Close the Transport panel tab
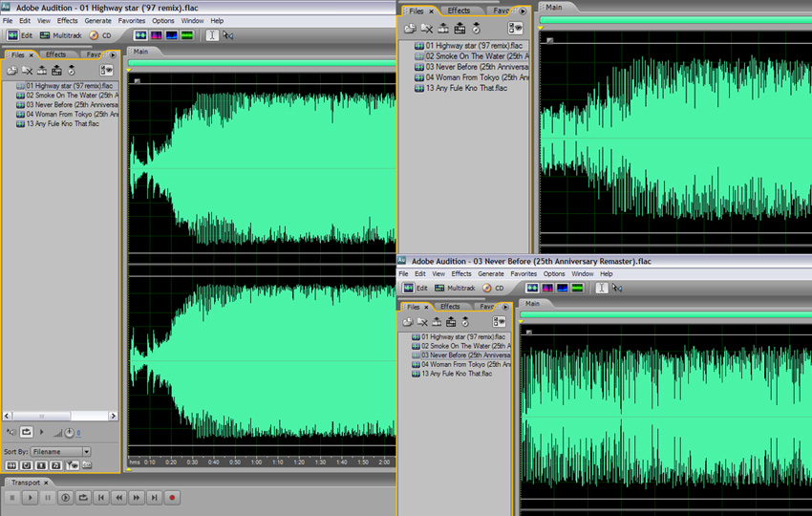The height and width of the screenshot is (516, 812). click(46, 483)
